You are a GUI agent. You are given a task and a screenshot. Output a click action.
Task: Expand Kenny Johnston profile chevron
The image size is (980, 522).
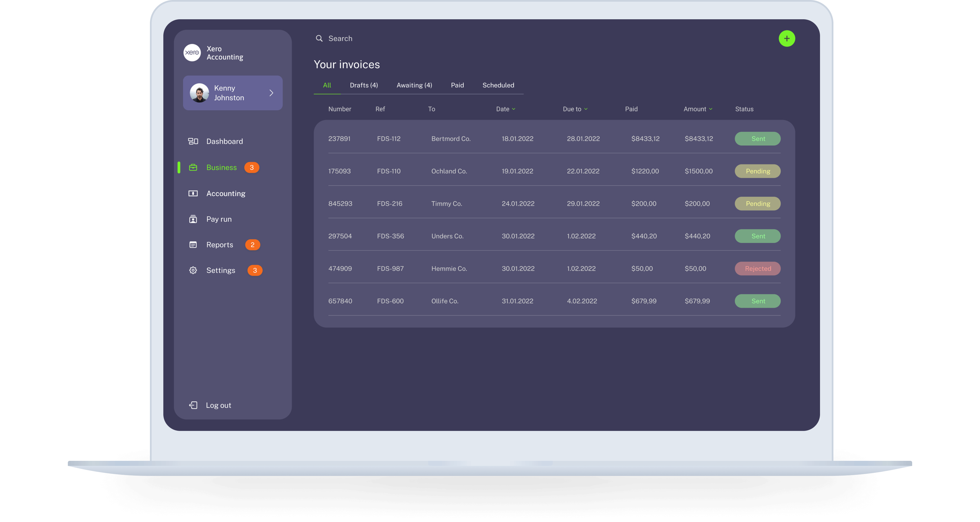(x=271, y=93)
